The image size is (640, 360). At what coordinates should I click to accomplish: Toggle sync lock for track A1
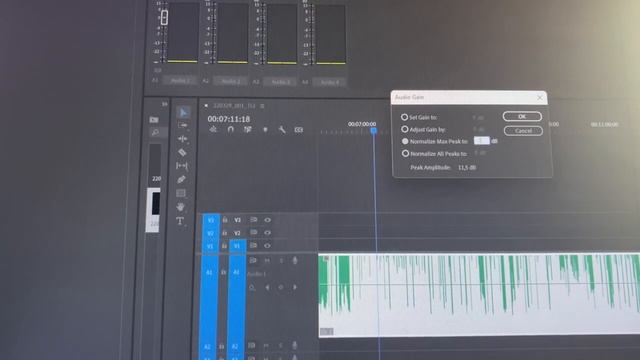pyautogui.click(x=253, y=260)
